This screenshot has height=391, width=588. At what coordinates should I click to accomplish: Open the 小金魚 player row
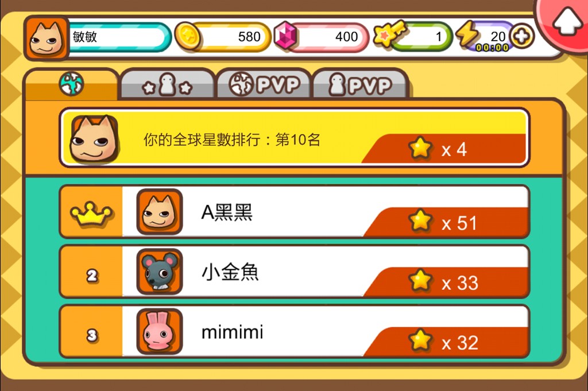click(295, 272)
